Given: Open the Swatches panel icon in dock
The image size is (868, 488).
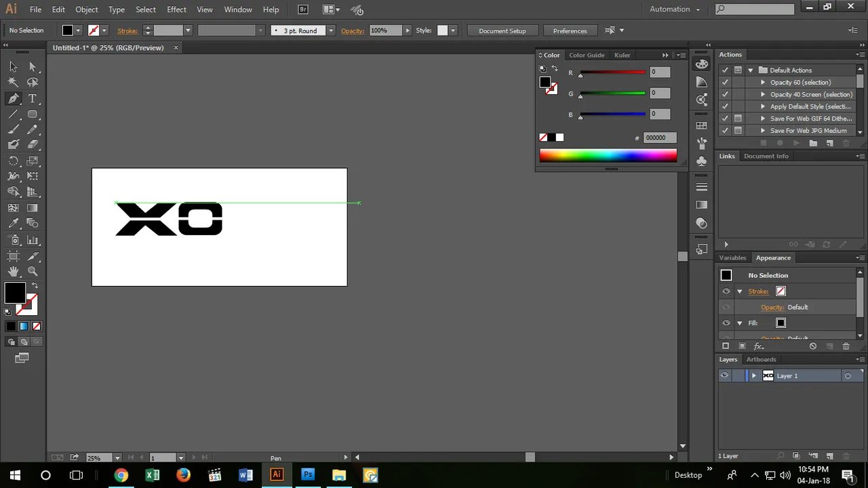Looking at the screenshot, I should pyautogui.click(x=702, y=125).
